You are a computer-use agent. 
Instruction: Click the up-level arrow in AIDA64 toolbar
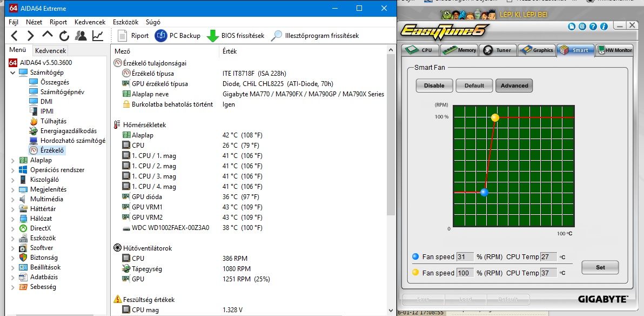(x=47, y=35)
